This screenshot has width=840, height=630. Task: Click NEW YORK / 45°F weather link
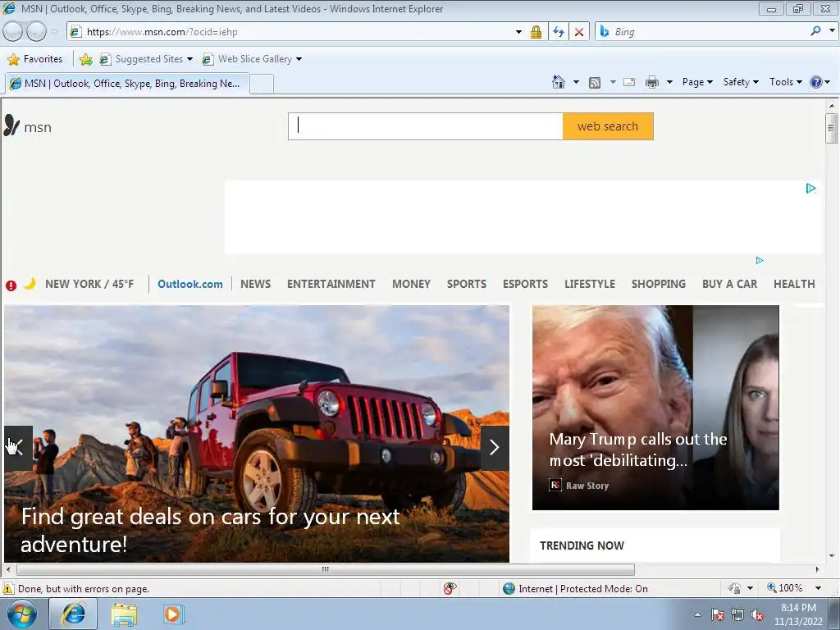(x=89, y=284)
